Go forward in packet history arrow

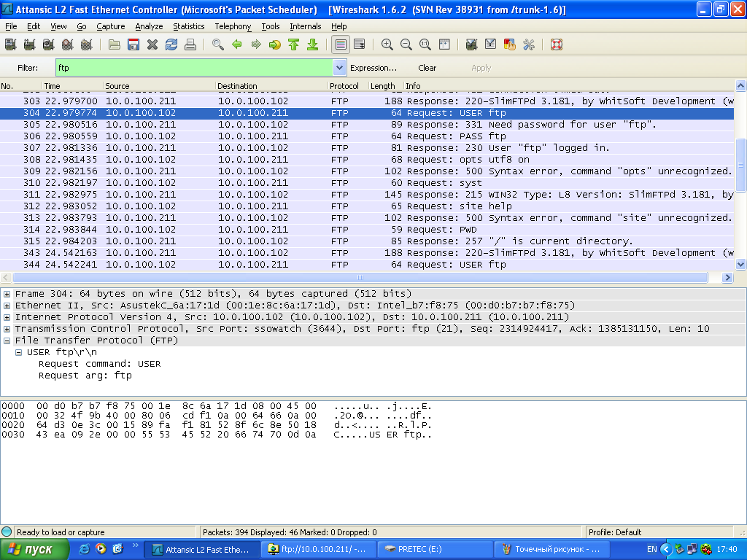[x=256, y=44]
